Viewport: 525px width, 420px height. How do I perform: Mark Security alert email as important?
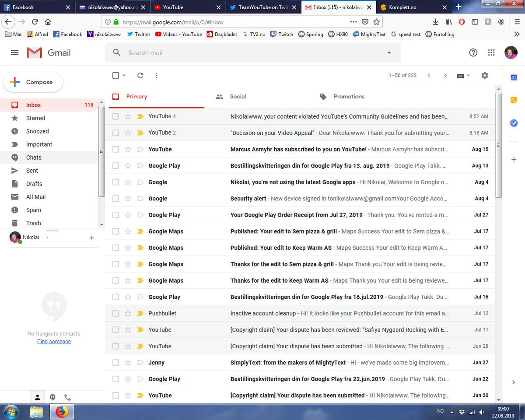tap(140, 199)
